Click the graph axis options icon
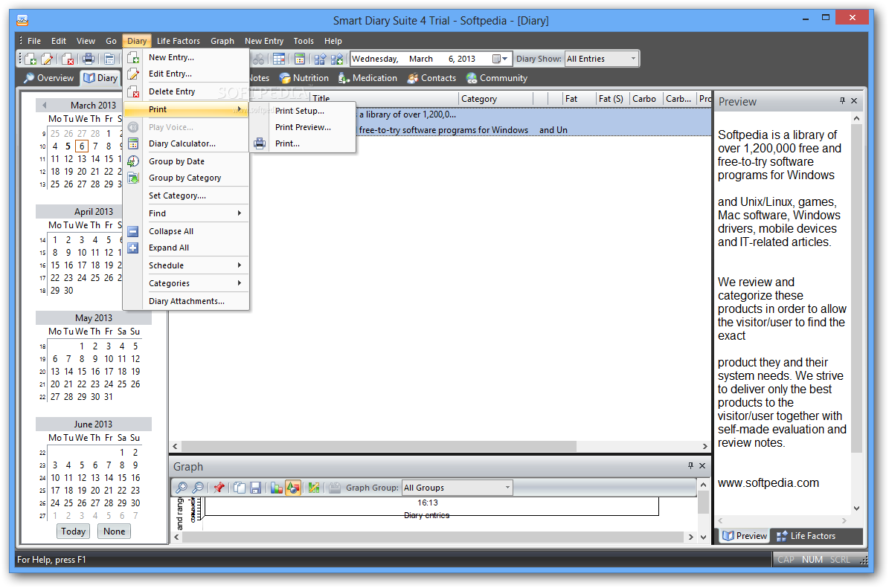Image resolution: width=889 pixels, height=588 pixels. pos(314,487)
